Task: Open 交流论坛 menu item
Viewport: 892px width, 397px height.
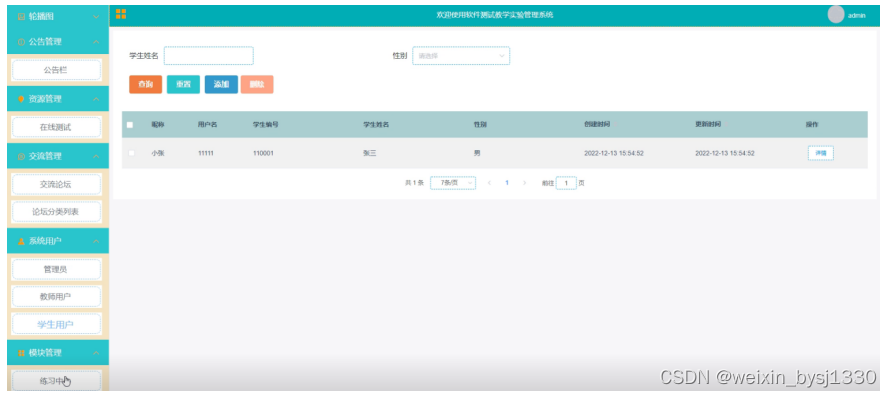Action: point(56,184)
